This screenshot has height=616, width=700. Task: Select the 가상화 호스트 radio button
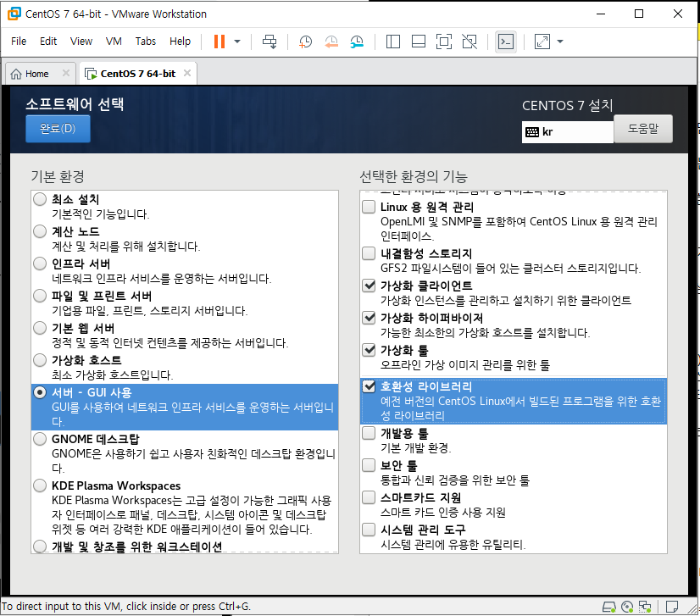40,360
